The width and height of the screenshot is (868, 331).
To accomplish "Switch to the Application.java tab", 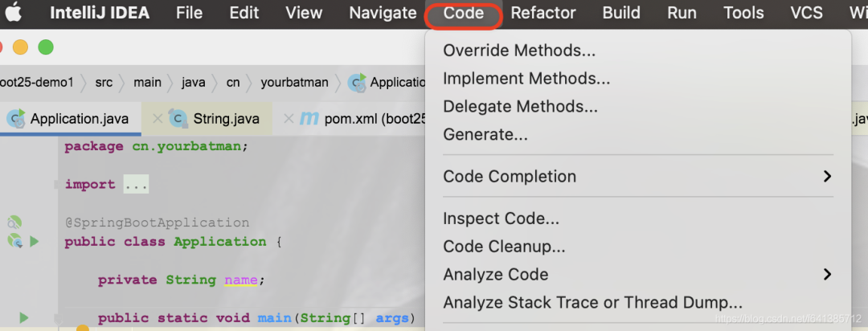I will coord(79,119).
